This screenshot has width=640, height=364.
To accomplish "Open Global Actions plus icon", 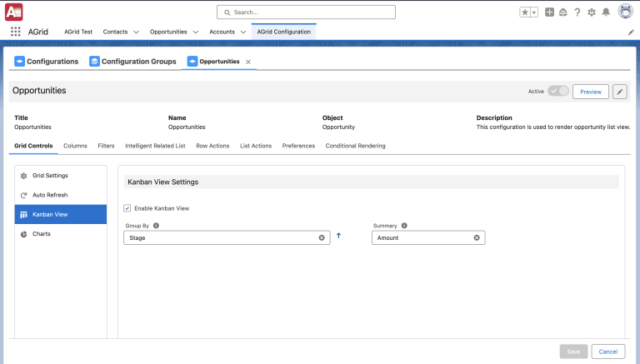I will [549, 12].
